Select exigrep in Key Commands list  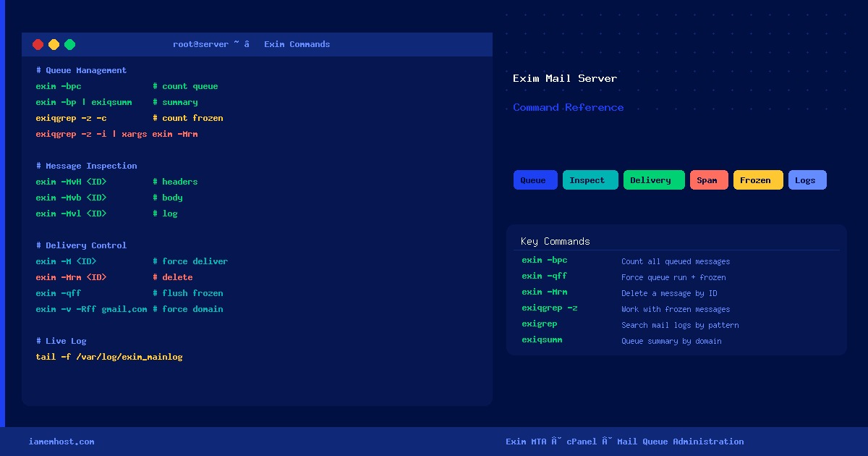(x=540, y=324)
